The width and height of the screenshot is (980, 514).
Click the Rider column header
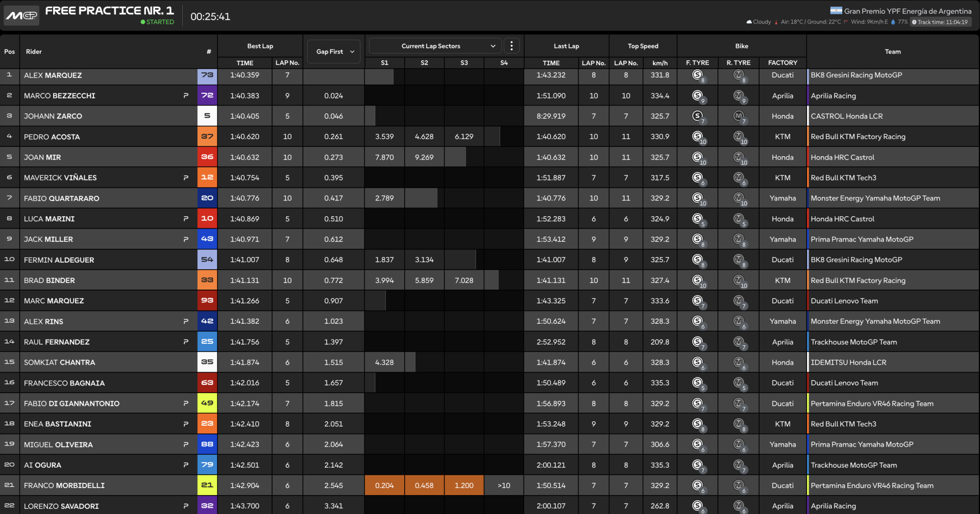[34, 52]
